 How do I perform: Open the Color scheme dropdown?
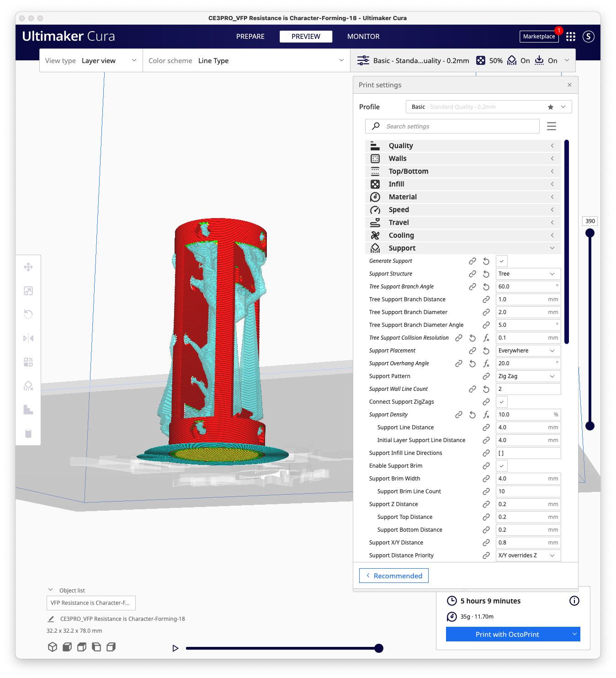pyautogui.click(x=246, y=61)
